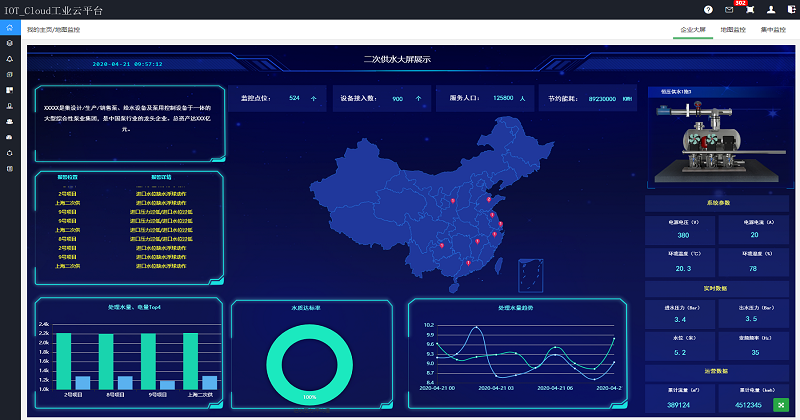800x420 pixels.
Task: Click the humidity value 78
Action: 753,268
